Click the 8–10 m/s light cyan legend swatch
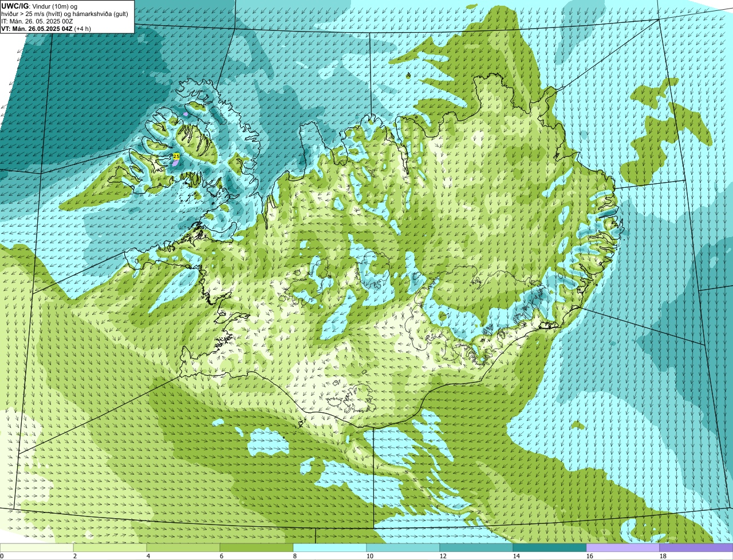Viewport: 733px width, 560px height. 330,548
